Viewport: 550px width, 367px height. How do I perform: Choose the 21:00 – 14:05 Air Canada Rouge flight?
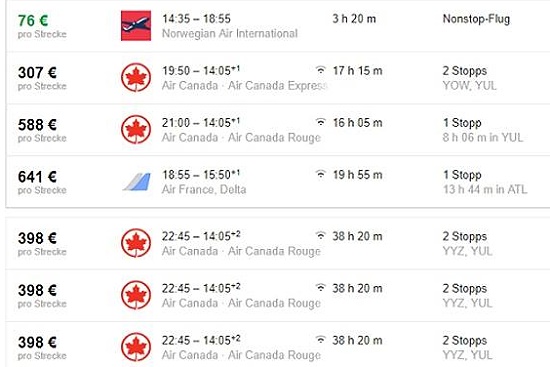pos(278,130)
